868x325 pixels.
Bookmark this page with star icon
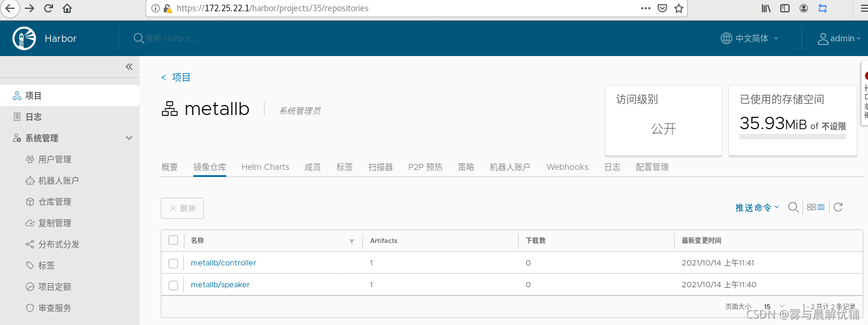tap(679, 8)
